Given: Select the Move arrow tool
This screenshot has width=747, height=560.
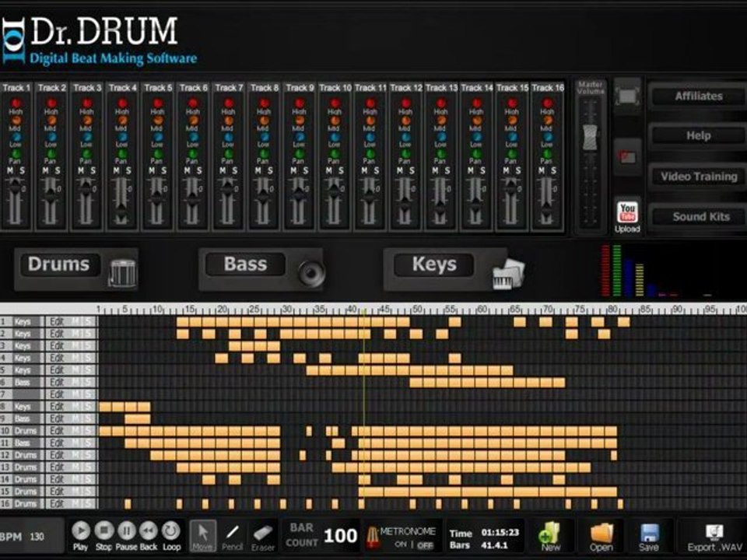Looking at the screenshot, I should [x=202, y=534].
